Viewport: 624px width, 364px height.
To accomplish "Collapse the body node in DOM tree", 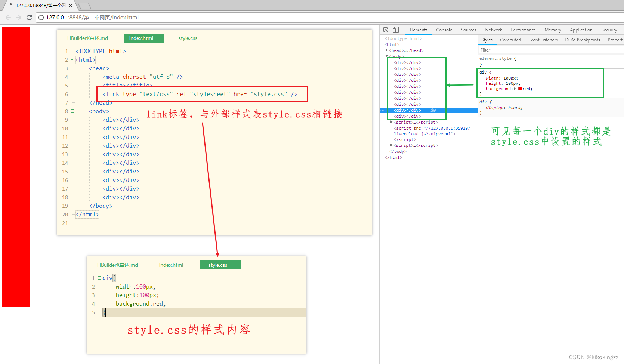I will 387,56.
